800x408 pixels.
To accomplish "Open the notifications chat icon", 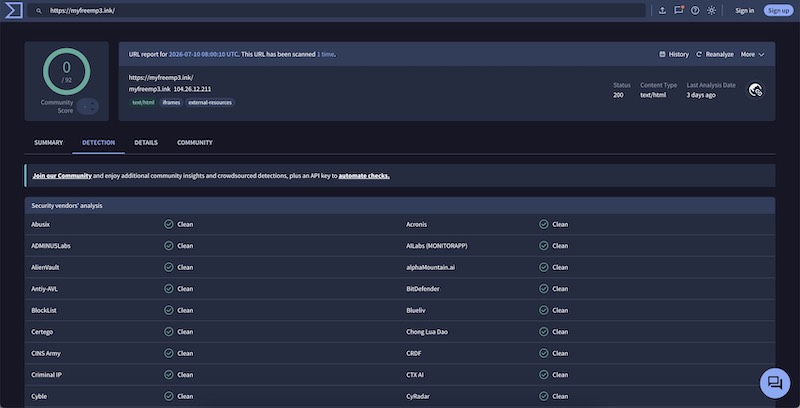I will pyautogui.click(x=679, y=10).
